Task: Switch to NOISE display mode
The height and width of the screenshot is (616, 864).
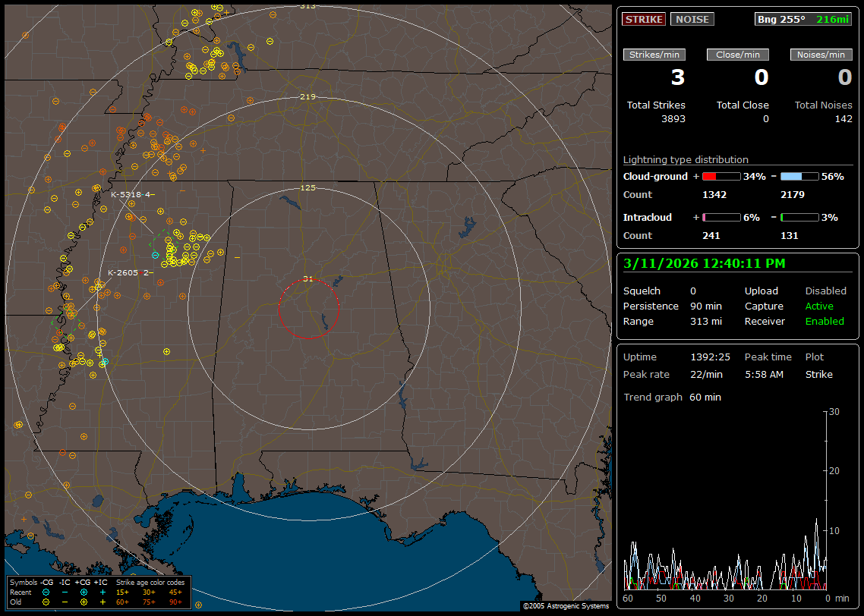Action: coord(692,19)
